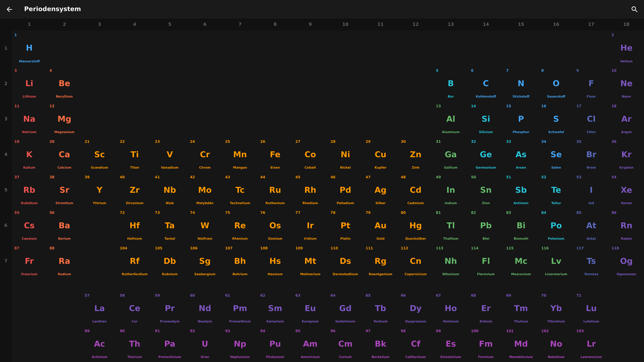Open the Sauerstoff (O) element
Viewport: 644px width, 362px height.
[x=556, y=83]
